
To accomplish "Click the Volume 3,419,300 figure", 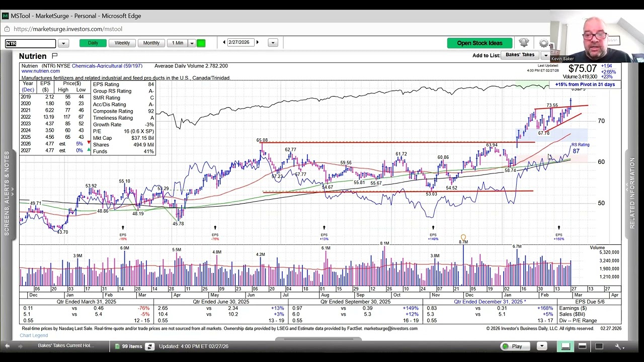I will (580, 77).
